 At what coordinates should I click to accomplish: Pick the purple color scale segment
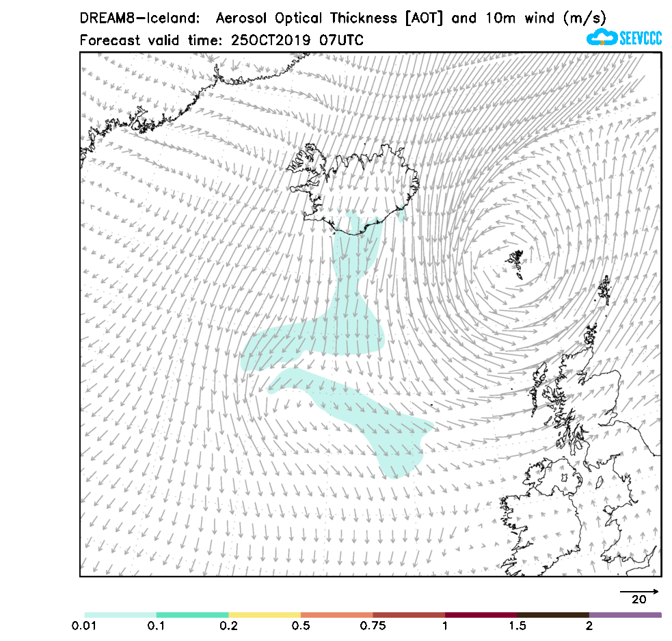[x=625, y=615]
